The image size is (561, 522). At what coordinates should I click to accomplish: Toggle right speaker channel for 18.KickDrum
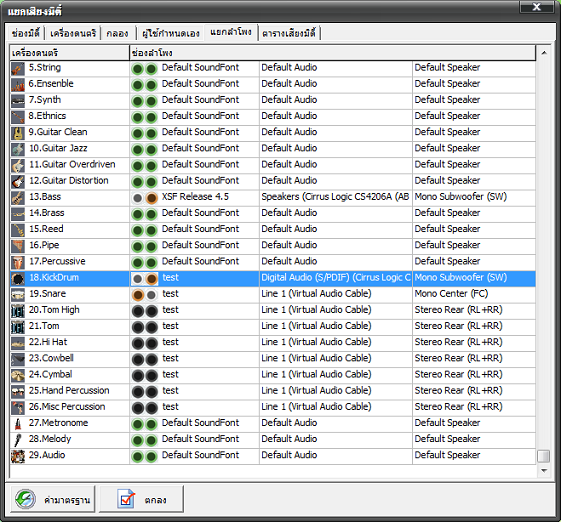point(152,279)
